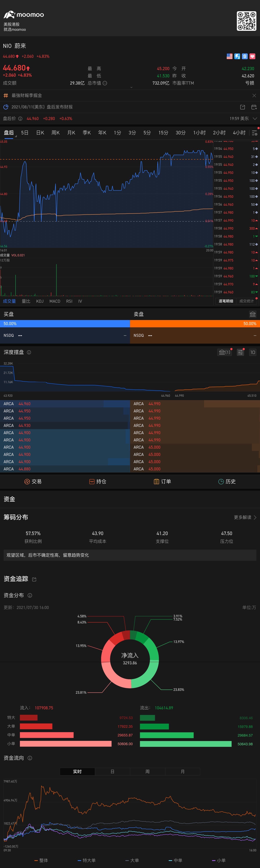This screenshot has height=868, width=260.
Task: Select the KDJ indicator
Action: [x=40, y=301]
